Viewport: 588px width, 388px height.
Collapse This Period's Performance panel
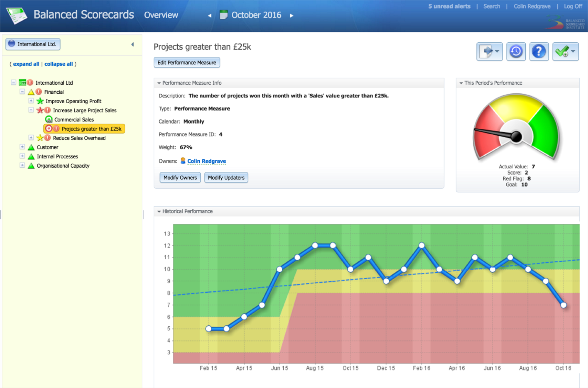pos(461,83)
